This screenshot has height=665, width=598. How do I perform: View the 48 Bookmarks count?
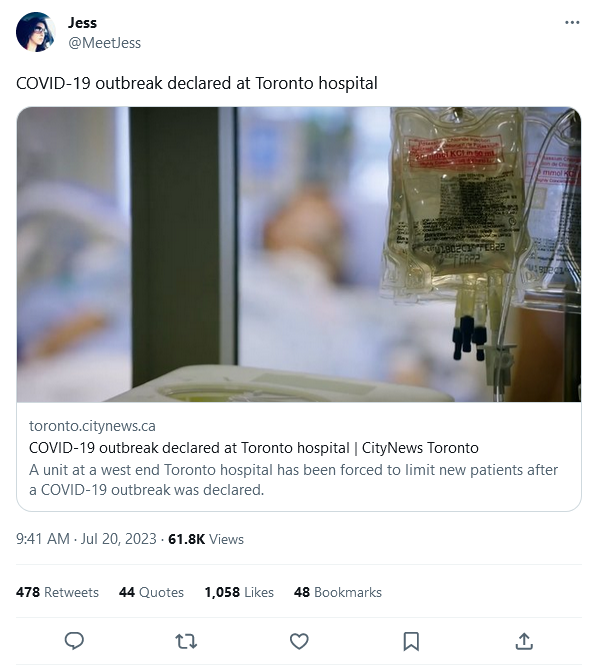[338, 592]
